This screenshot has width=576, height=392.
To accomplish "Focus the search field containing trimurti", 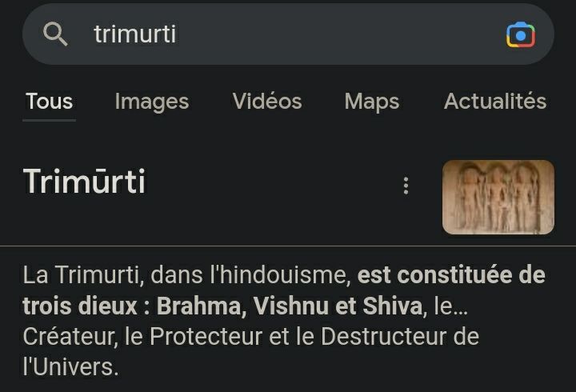I will (x=288, y=34).
